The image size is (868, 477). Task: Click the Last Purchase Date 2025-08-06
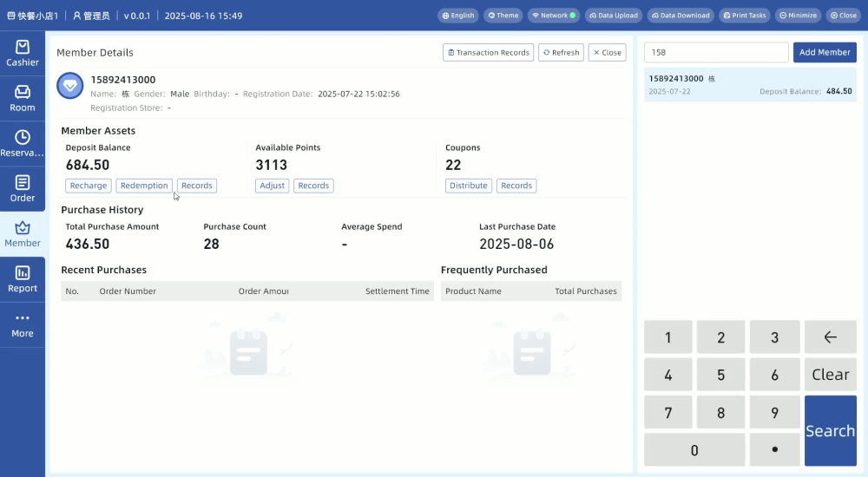pos(516,244)
